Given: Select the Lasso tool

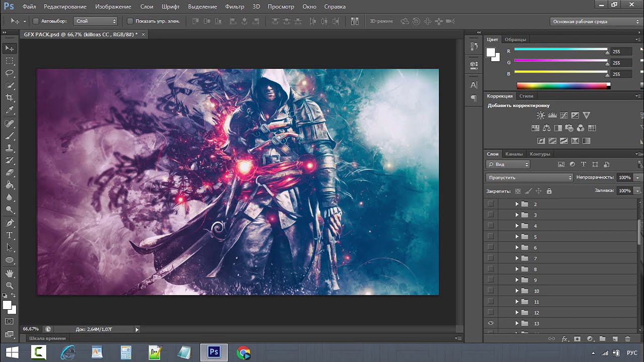Looking at the screenshot, I should point(10,73).
